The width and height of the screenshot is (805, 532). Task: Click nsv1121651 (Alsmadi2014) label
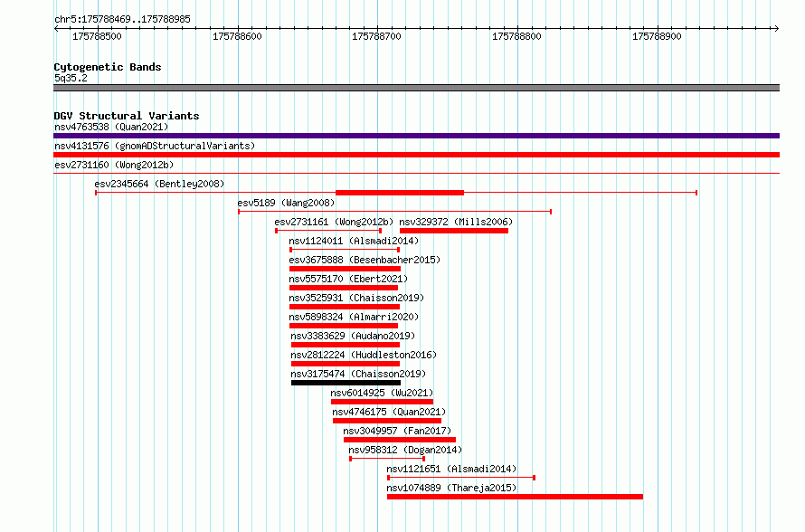(x=451, y=469)
